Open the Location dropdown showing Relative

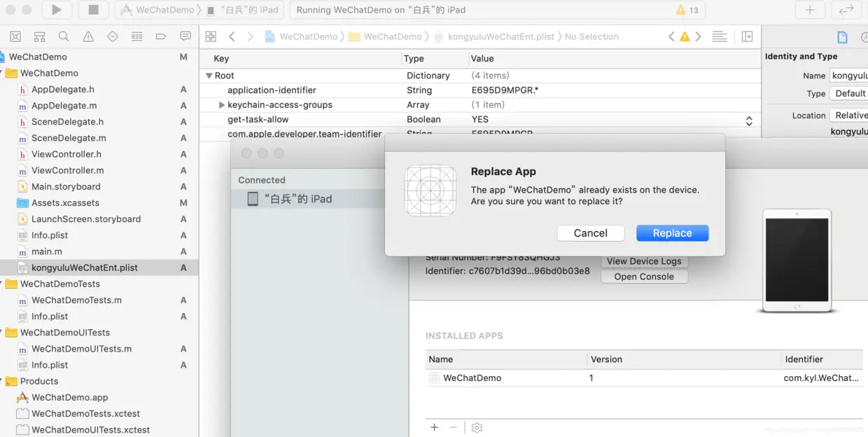coord(849,115)
